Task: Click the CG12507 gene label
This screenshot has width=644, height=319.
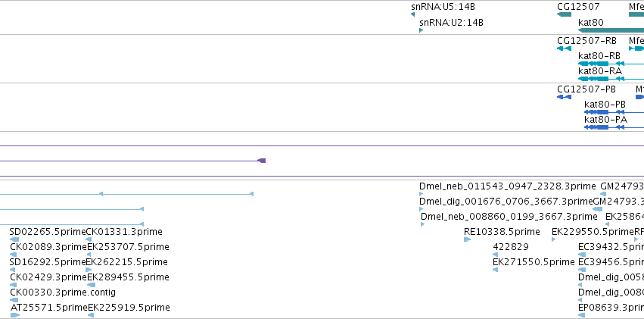Action: pos(578,7)
